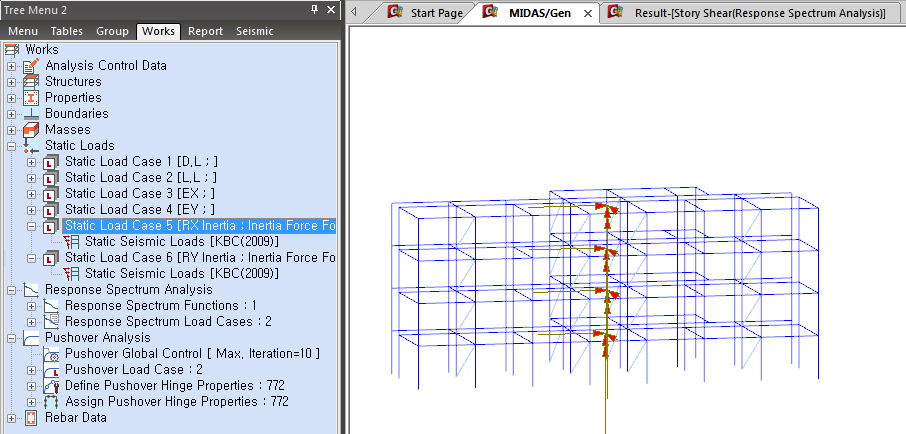Expand the Rebar Data node

coord(12,418)
